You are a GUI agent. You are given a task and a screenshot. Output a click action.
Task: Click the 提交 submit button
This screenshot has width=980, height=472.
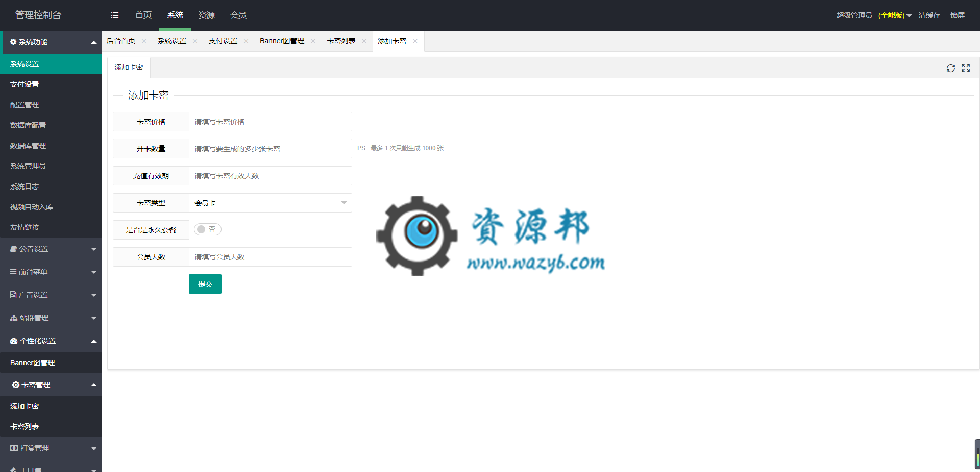pos(205,284)
